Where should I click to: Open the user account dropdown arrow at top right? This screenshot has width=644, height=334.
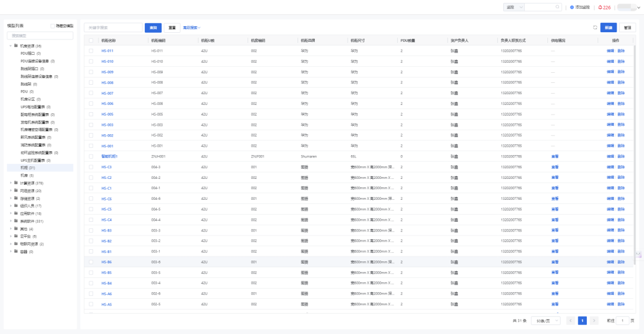(639, 7)
